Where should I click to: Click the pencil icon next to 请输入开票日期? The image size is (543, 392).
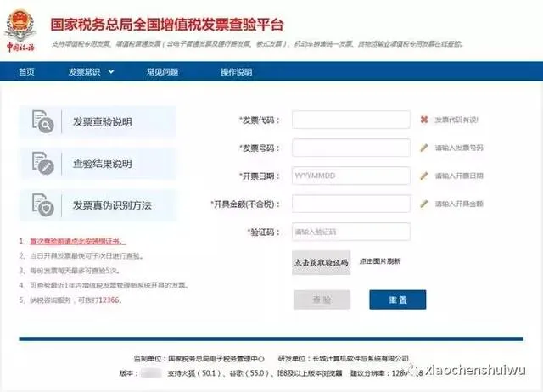pyautogui.click(x=424, y=176)
